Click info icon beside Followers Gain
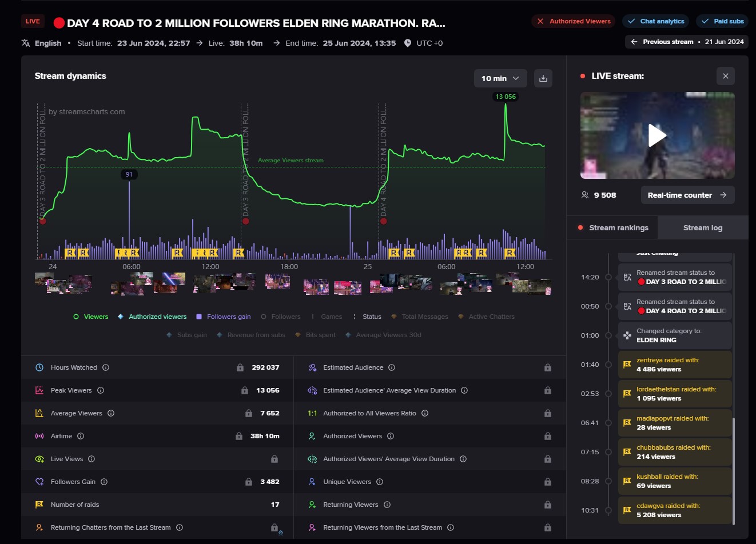Viewport: 756px width, 544px height. point(104,482)
